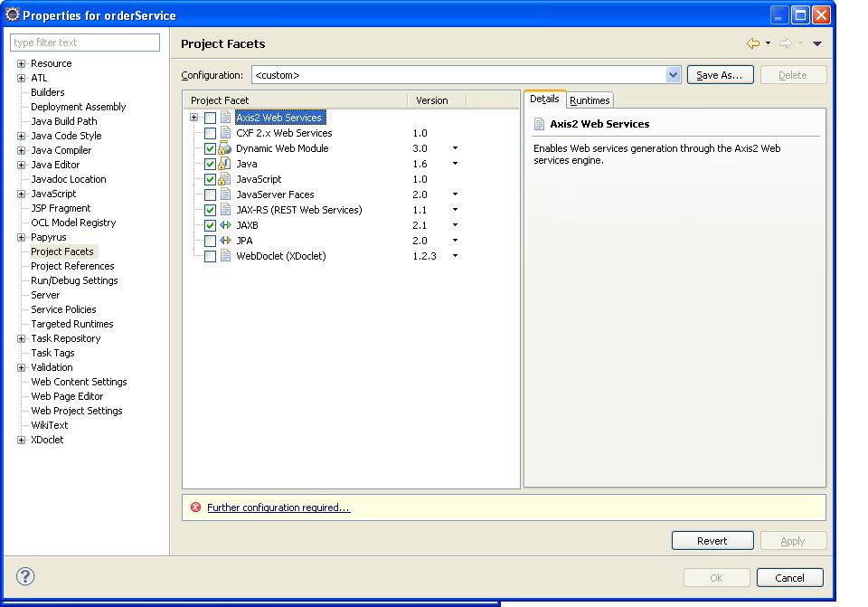Click the Delete configuration button
The height and width of the screenshot is (607, 868).
point(793,75)
